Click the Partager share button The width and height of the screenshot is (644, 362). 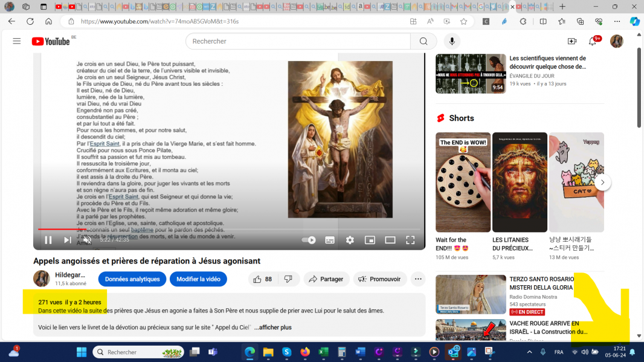[326, 279]
